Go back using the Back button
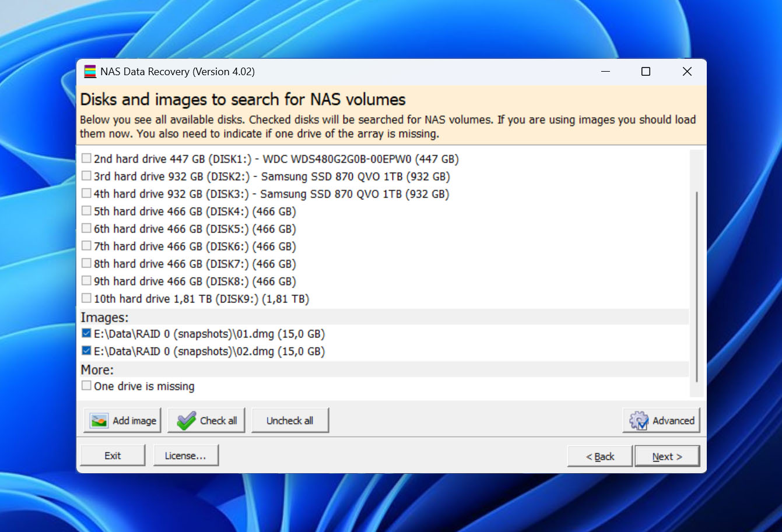782x532 pixels. (x=599, y=456)
